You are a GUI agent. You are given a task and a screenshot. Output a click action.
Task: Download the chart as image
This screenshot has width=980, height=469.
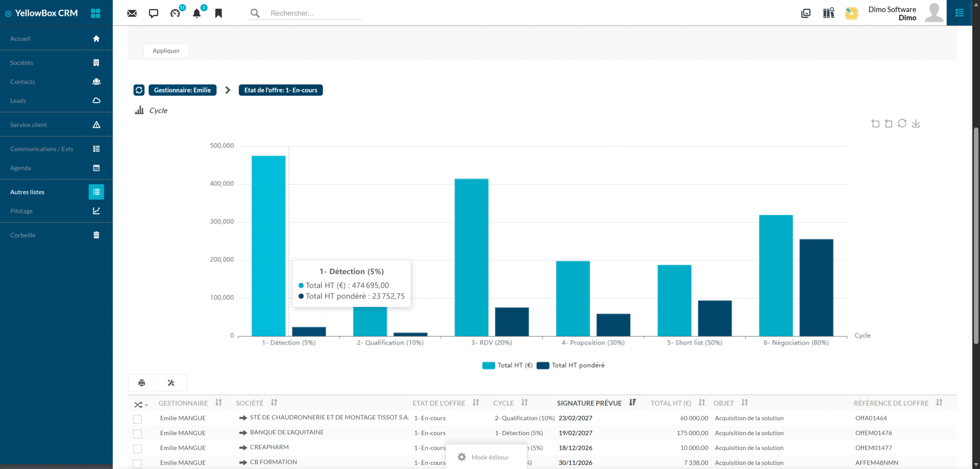(x=916, y=123)
